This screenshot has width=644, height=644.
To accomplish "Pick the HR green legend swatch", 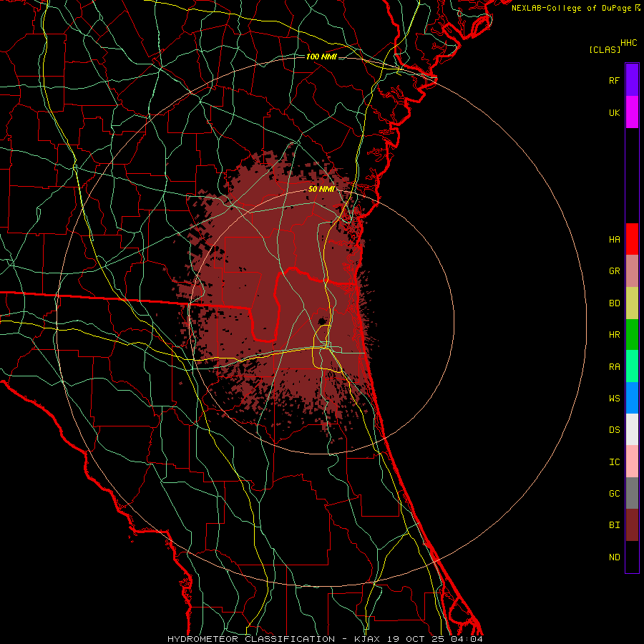I will click(x=632, y=334).
